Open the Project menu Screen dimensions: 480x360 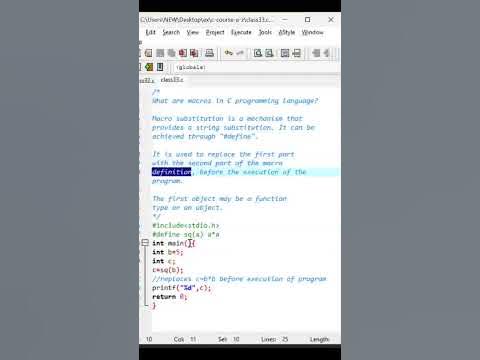pyautogui.click(x=215, y=32)
